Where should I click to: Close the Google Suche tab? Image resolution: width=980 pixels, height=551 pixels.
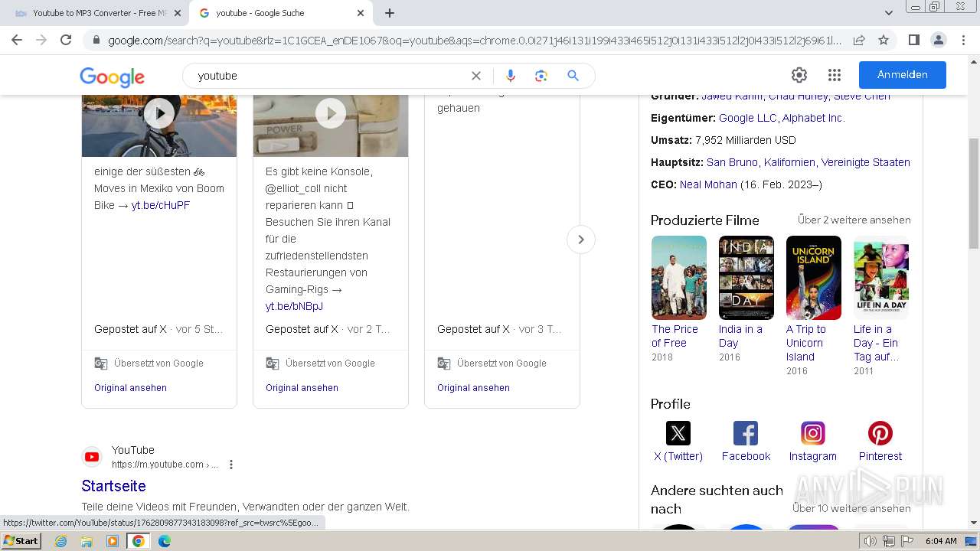(361, 13)
